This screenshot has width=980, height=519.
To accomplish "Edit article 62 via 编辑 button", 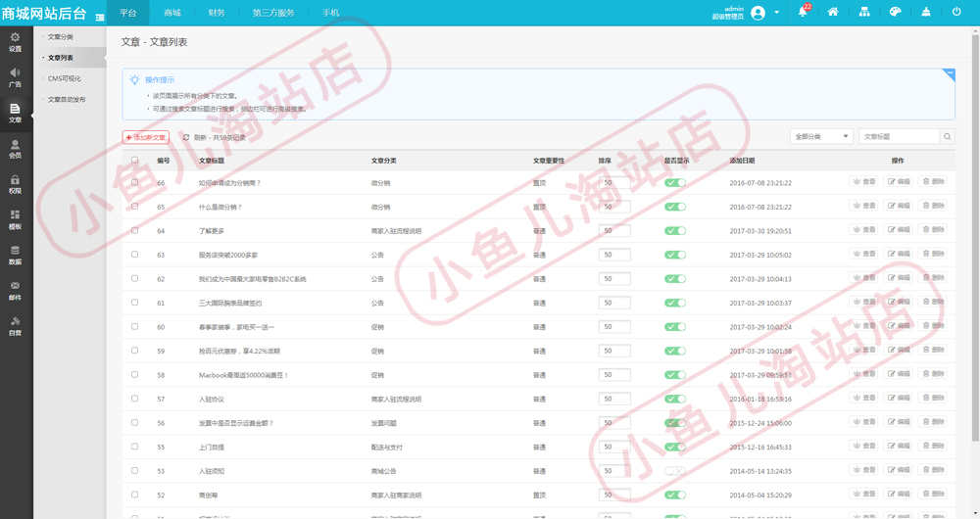I will (x=899, y=278).
